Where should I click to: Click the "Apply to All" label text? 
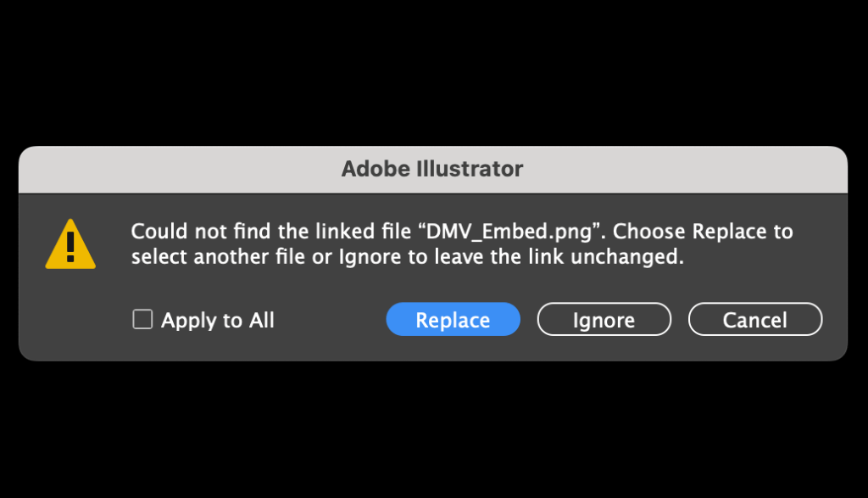pos(218,320)
